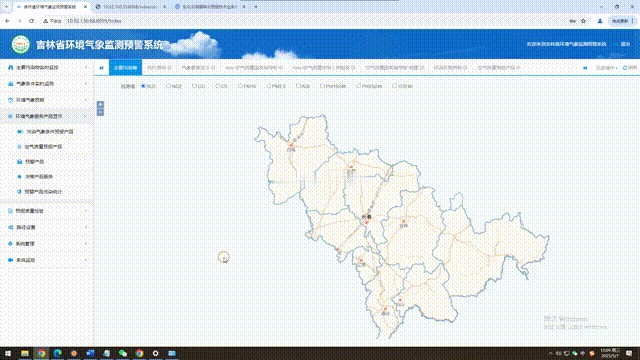Click the share icon beside 路径设置
Screen dimensions: 640x360
10,227
